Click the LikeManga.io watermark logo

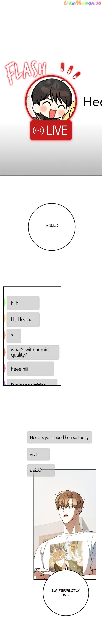pyautogui.click(x=82, y=3)
